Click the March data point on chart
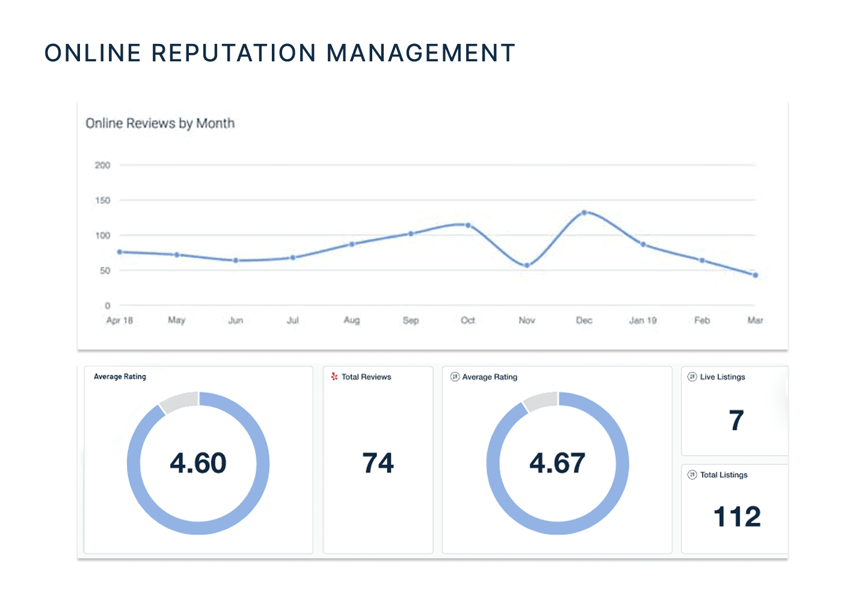Screen dimensions: 866x616 point(755,275)
